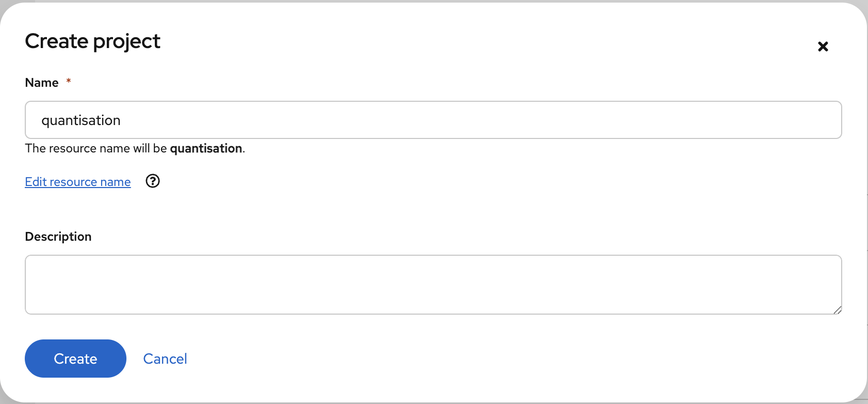868x404 pixels.
Task: Place cursor on "quantisation" inside Name field
Action: tap(81, 120)
